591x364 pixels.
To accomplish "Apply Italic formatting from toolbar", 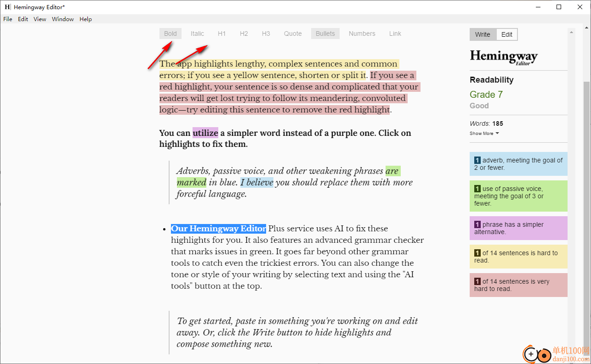I will (198, 34).
